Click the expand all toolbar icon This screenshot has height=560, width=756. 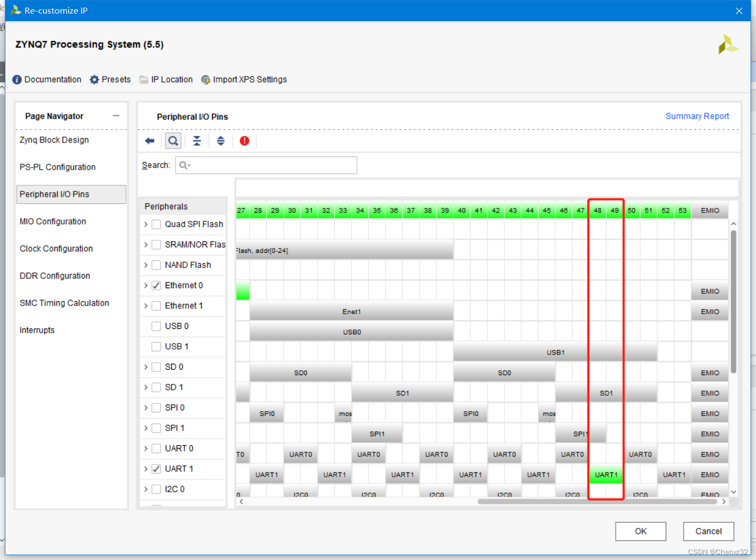point(221,141)
